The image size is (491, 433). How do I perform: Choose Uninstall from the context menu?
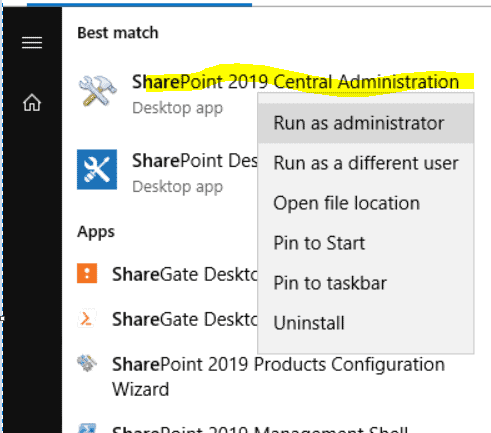point(366,323)
